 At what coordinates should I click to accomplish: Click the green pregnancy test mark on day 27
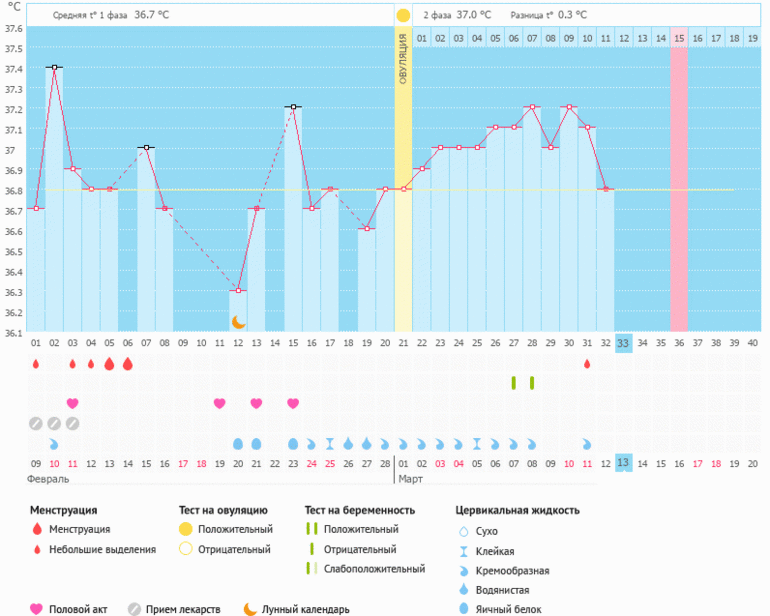click(513, 383)
